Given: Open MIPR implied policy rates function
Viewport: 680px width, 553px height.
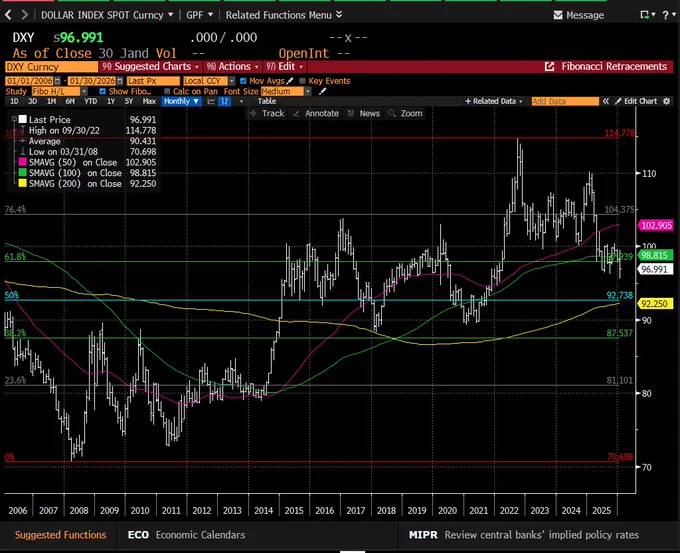Looking at the screenshot, I should pyautogui.click(x=523, y=535).
